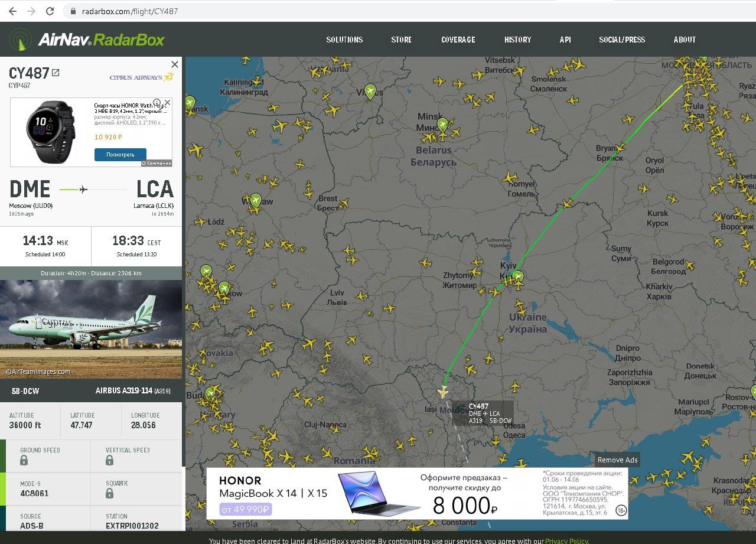Screen dimensions: 756x544
Task: Click the padlock site security icon
Action: tap(73, 11)
